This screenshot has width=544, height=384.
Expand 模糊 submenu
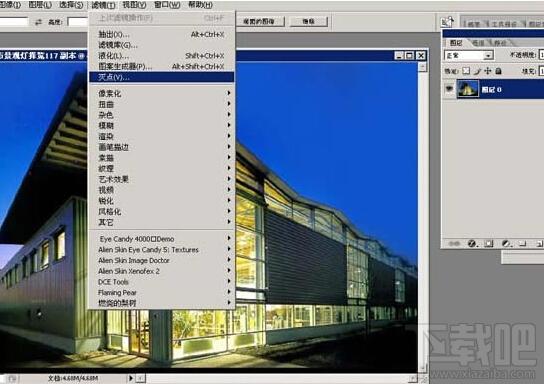click(162, 126)
